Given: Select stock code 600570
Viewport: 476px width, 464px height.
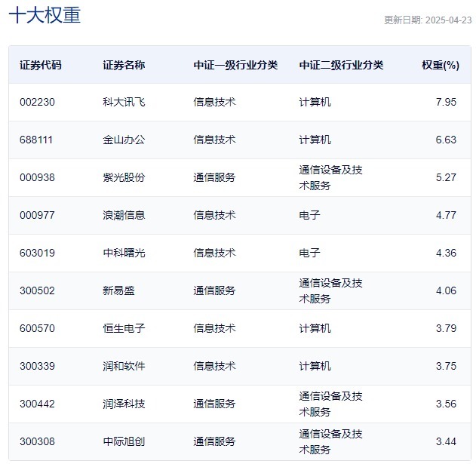Looking at the screenshot, I should coord(37,328).
